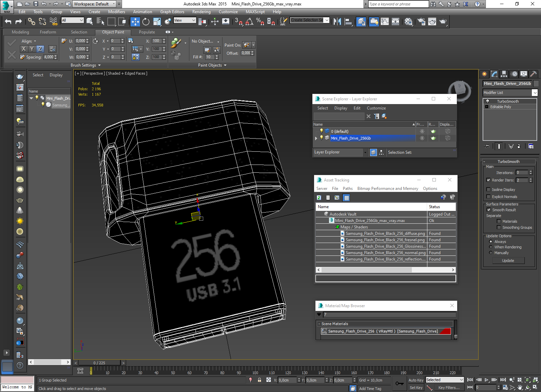Click the Auto Key button
This screenshot has height=392, width=541.
(416, 380)
